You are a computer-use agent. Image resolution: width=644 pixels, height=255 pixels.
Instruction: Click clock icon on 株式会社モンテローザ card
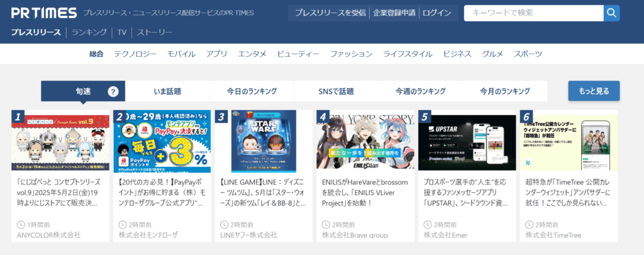123,225
